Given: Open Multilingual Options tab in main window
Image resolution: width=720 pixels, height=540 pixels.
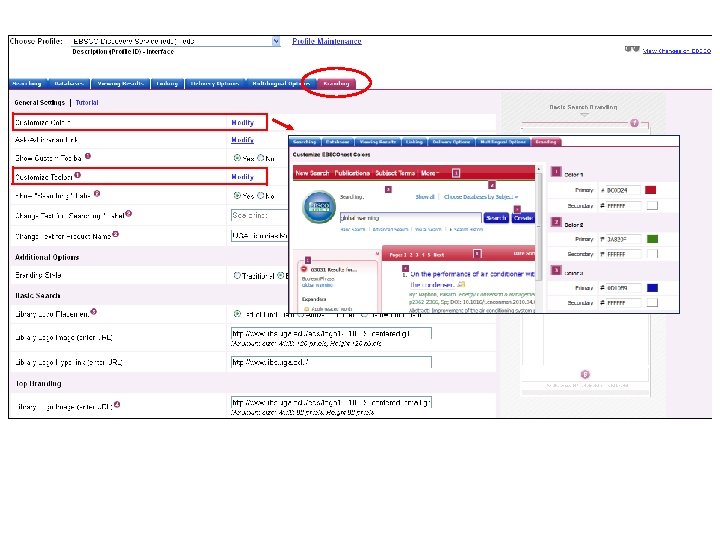Looking at the screenshot, I should point(281,83).
